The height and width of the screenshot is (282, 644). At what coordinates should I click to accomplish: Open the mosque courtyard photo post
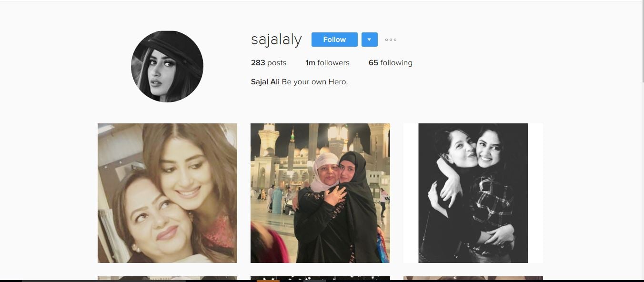click(320, 193)
